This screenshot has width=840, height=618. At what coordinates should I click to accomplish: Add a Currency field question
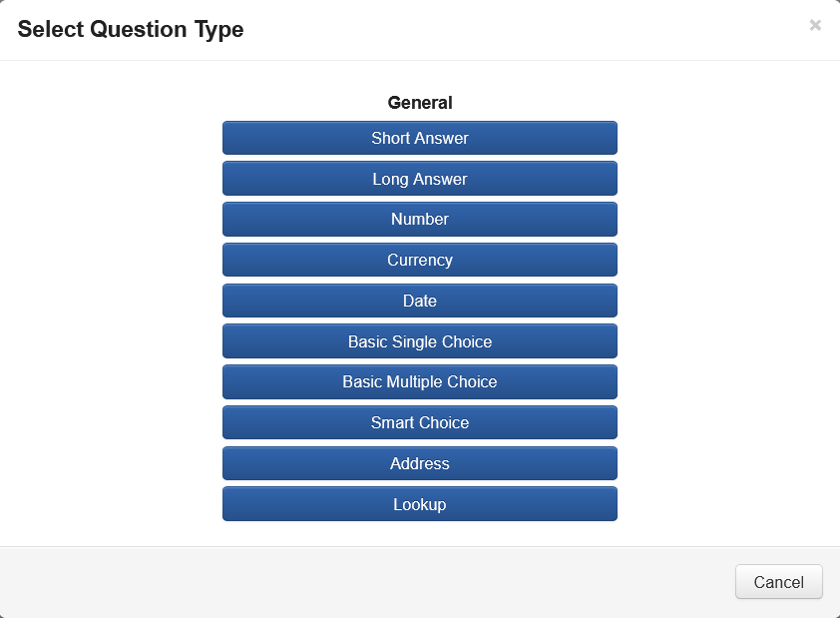point(419,261)
